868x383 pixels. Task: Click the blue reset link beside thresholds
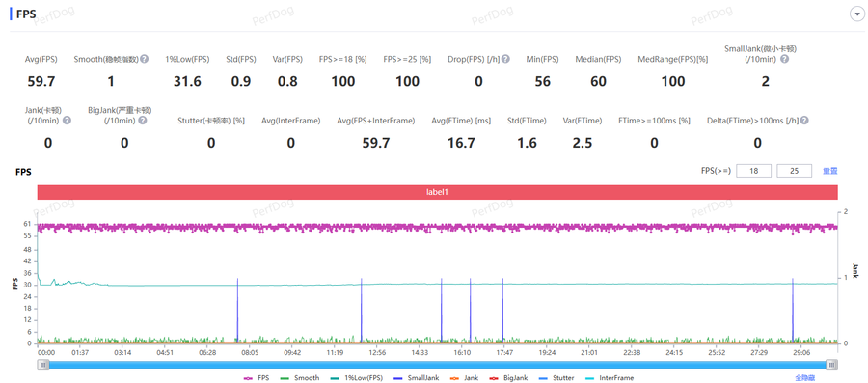[829, 171]
